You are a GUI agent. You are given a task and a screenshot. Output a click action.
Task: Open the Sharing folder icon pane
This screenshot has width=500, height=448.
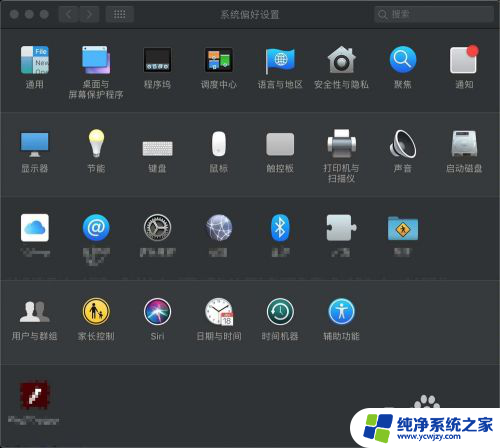403,228
